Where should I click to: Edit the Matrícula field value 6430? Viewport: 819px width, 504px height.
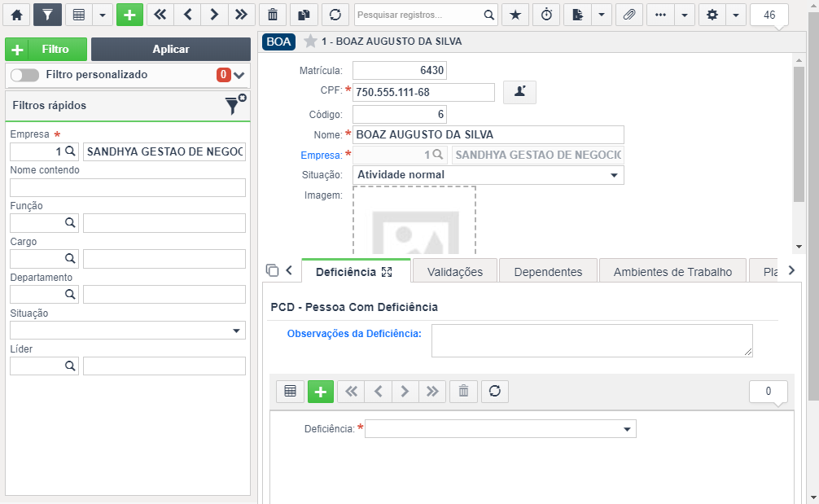[x=400, y=71]
